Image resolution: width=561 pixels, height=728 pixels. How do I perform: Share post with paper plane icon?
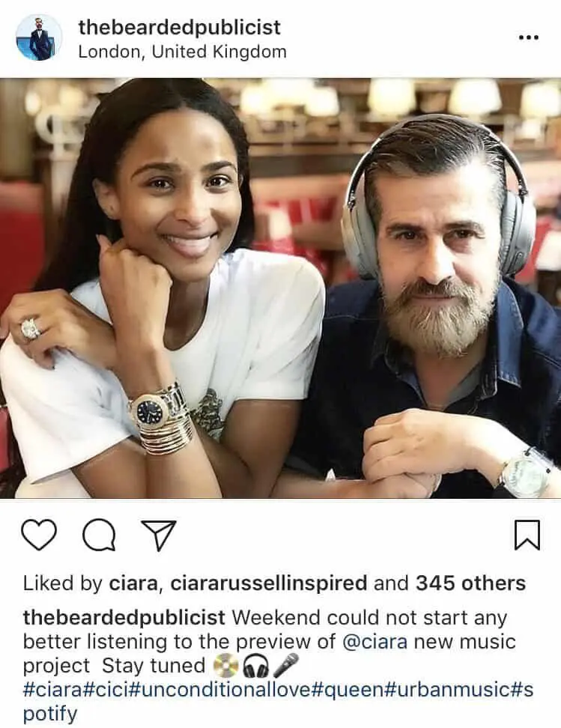[159, 536]
